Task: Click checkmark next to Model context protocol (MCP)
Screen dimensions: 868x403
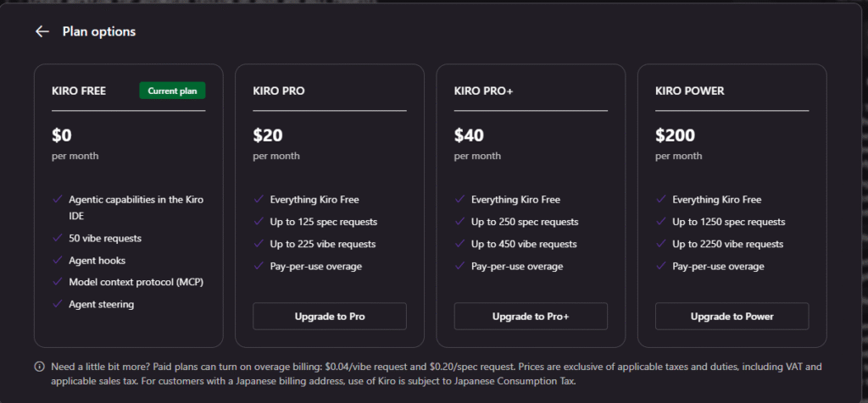Action: (58, 282)
